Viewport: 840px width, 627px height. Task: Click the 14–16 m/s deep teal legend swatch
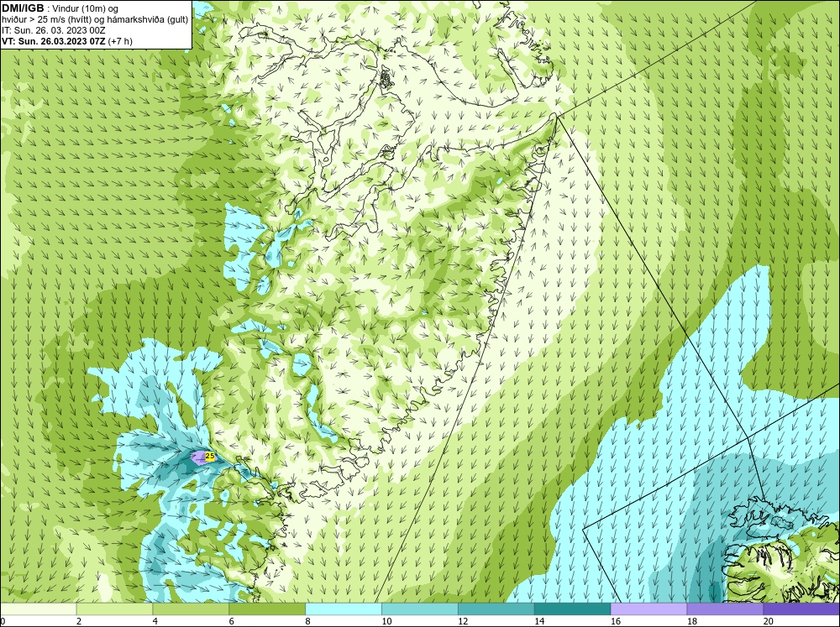(573, 609)
